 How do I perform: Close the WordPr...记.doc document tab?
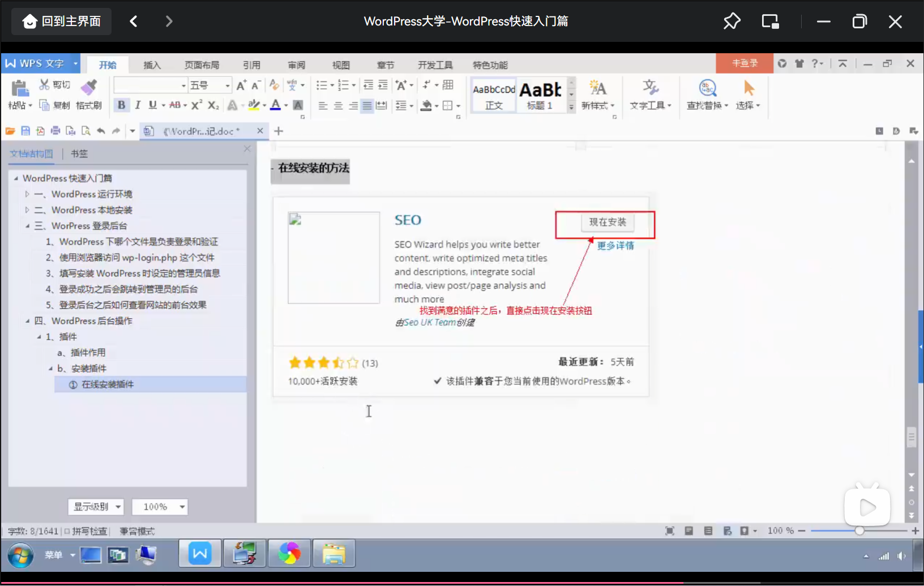(260, 131)
